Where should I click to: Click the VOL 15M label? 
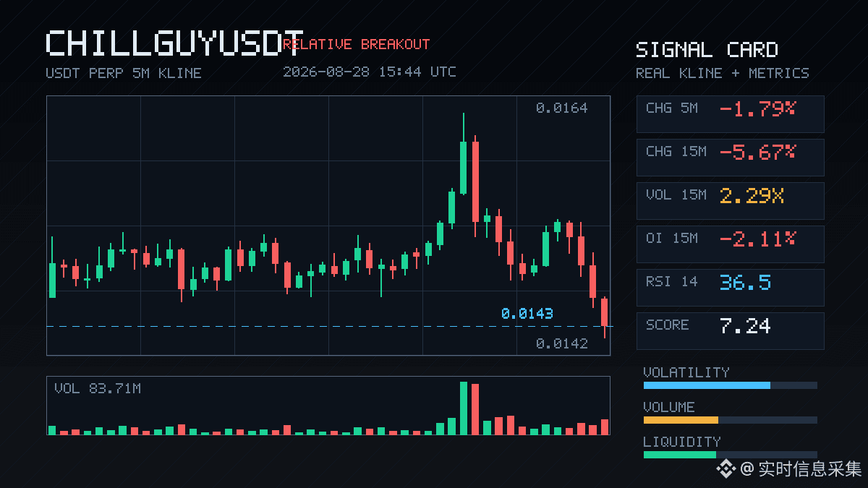676,194
